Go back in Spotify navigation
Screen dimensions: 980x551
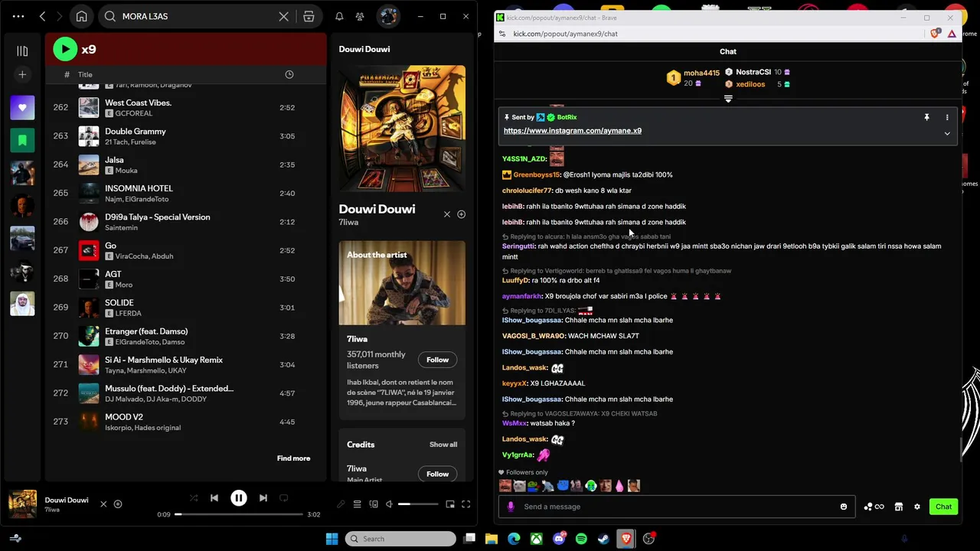point(43,16)
